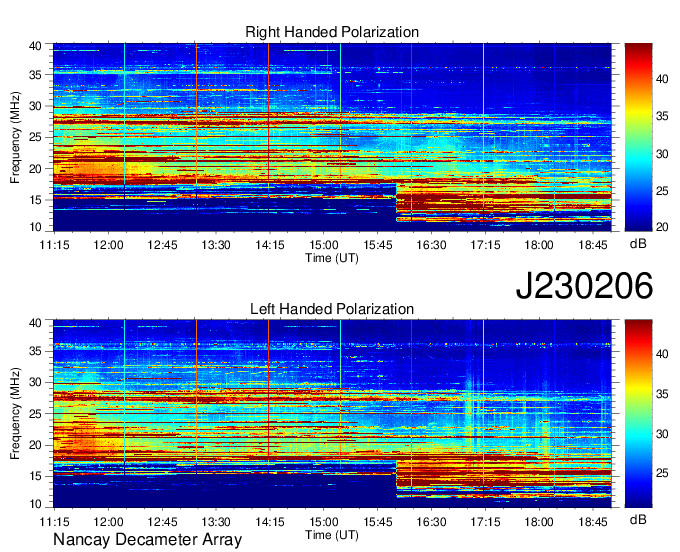Click the 17:15 time tick under the bottom plot

485,522
